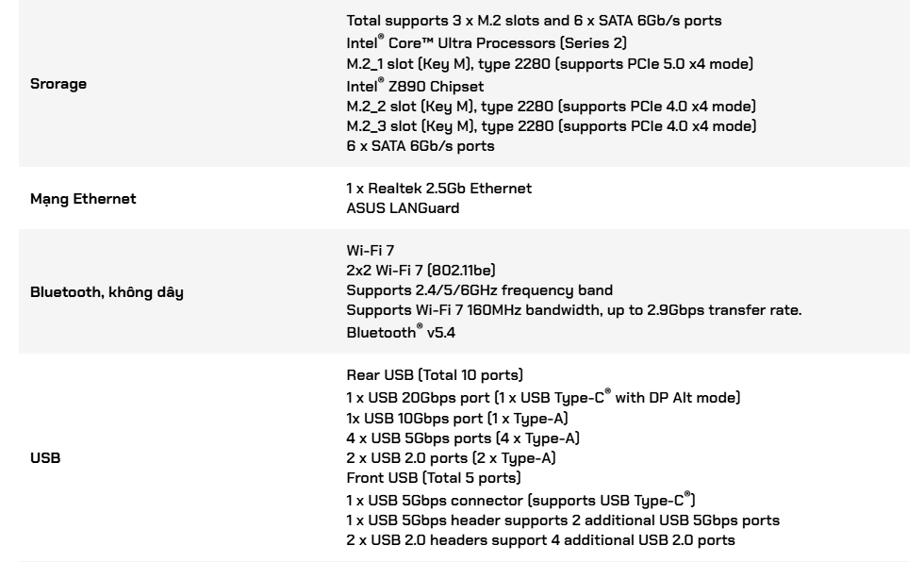Select the Supports 2.4/5/6GHz frequency band line
Viewport: 924px width, 562px height.
click(480, 290)
